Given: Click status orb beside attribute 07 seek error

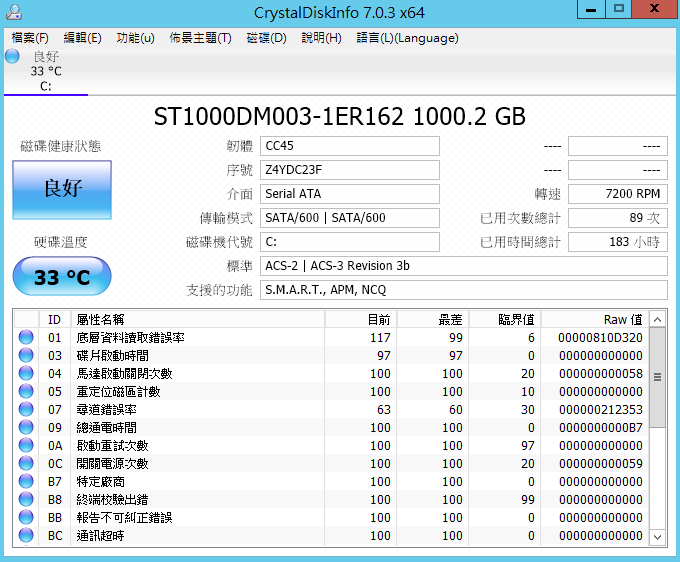Looking at the screenshot, I should point(26,410).
